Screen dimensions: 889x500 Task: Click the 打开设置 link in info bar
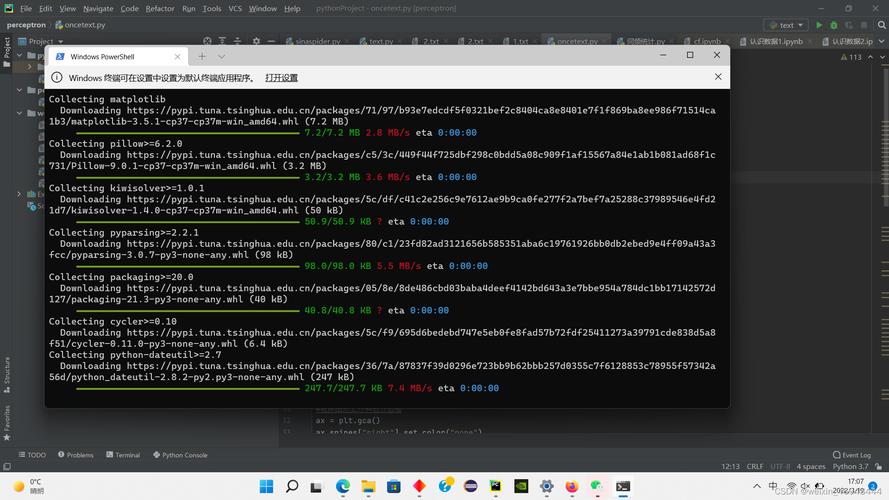(281, 78)
